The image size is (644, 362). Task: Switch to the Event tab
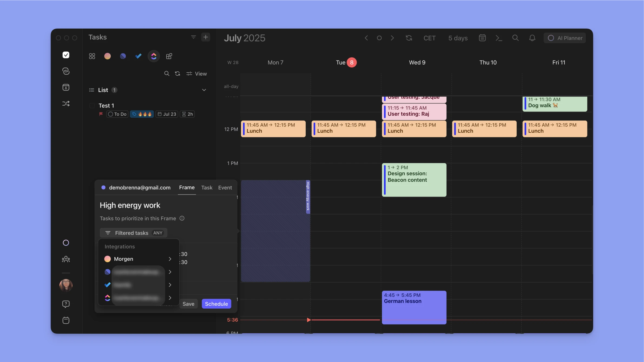(x=225, y=187)
